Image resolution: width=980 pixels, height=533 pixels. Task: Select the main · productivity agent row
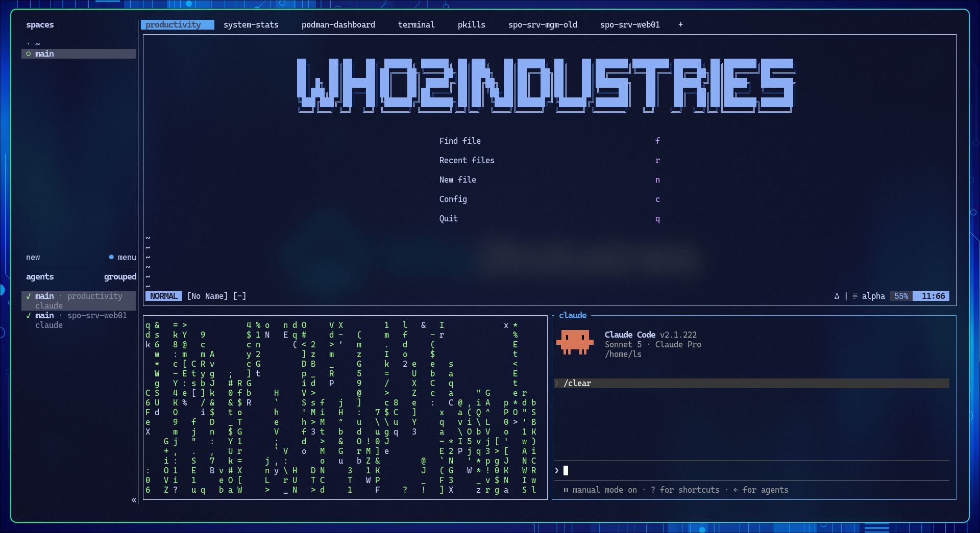pos(79,300)
